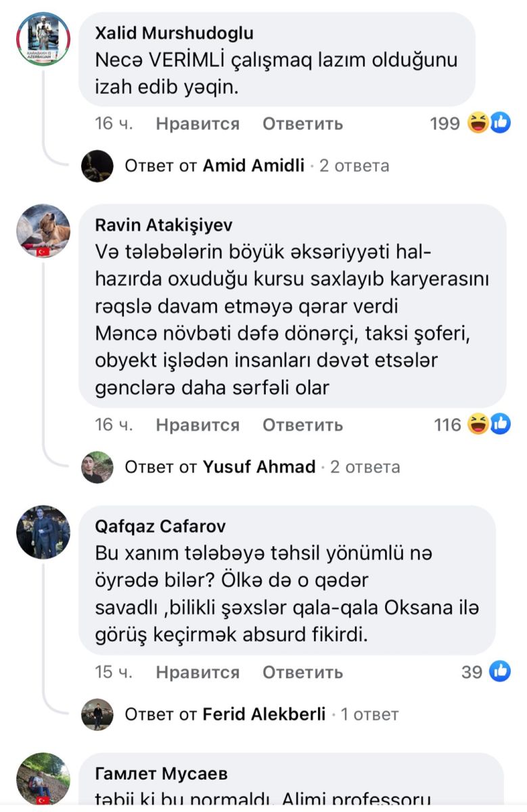This screenshot has height=812, width=527.
Task: Click Гамлет Мусаев's avatar picture
Action: click(43, 778)
